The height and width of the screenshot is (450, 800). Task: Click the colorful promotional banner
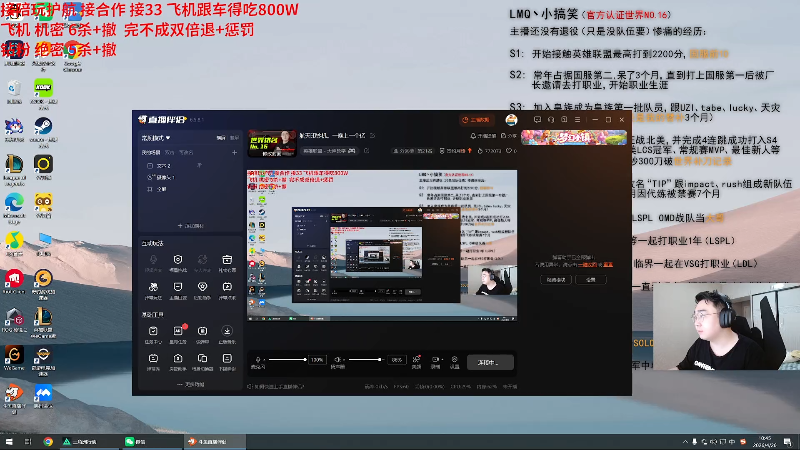click(x=574, y=138)
